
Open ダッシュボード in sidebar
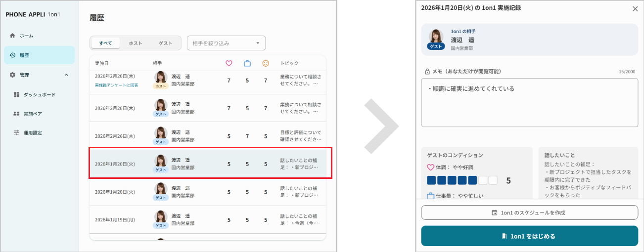pyautogui.click(x=39, y=94)
